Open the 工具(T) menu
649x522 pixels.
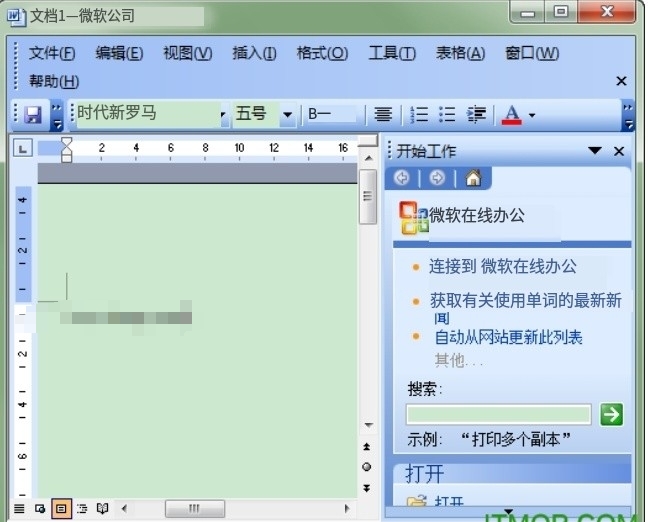pyautogui.click(x=392, y=53)
